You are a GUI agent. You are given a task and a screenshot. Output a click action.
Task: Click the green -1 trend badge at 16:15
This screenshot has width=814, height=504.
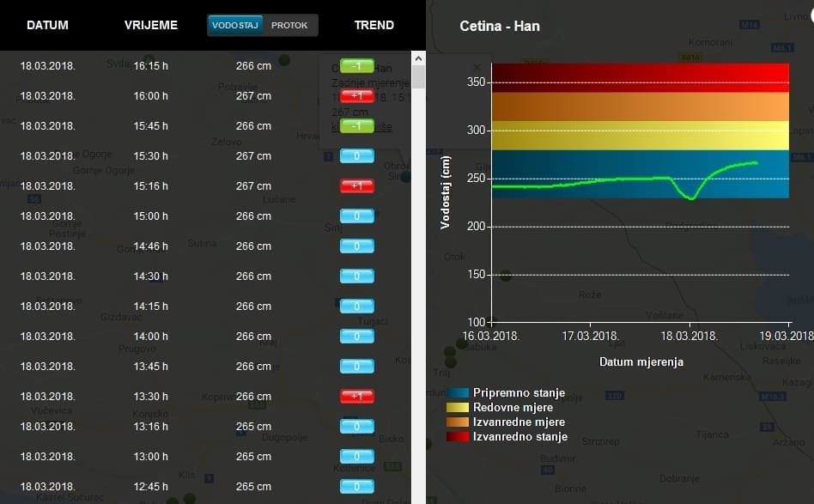(x=357, y=65)
